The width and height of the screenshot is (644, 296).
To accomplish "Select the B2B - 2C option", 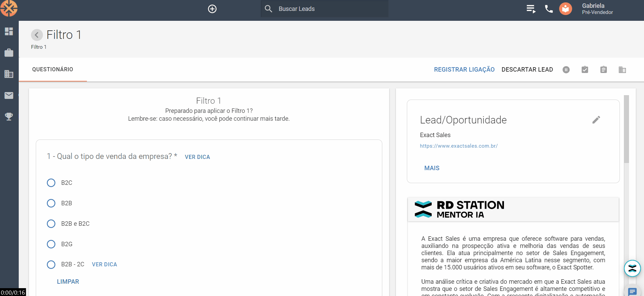I will tap(51, 265).
